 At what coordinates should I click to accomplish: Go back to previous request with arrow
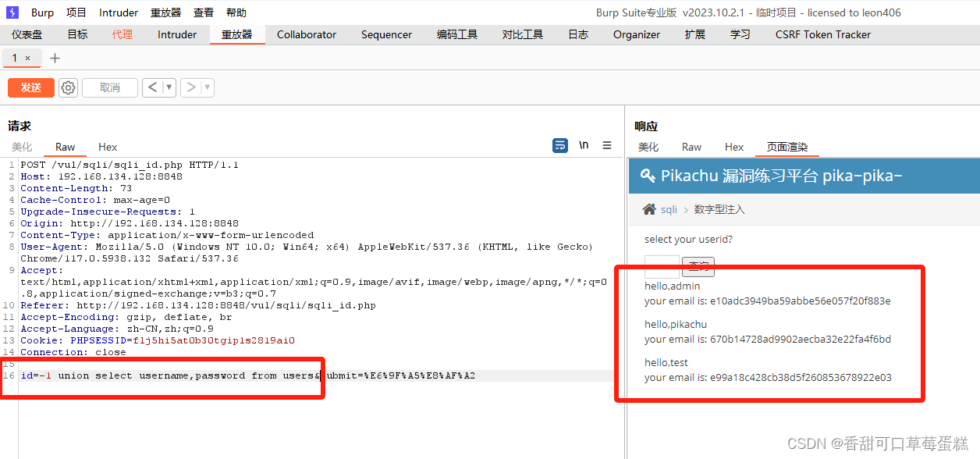(152, 87)
